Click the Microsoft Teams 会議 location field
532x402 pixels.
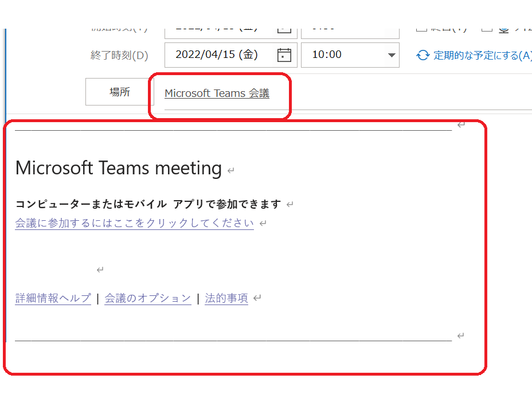[x=217, y=93]
